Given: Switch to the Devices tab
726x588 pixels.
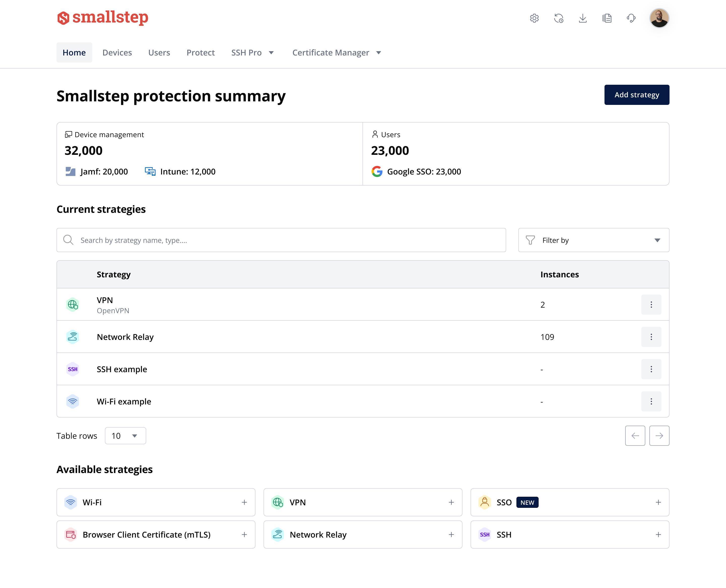Looking at the screenshot, I should 117,52.
